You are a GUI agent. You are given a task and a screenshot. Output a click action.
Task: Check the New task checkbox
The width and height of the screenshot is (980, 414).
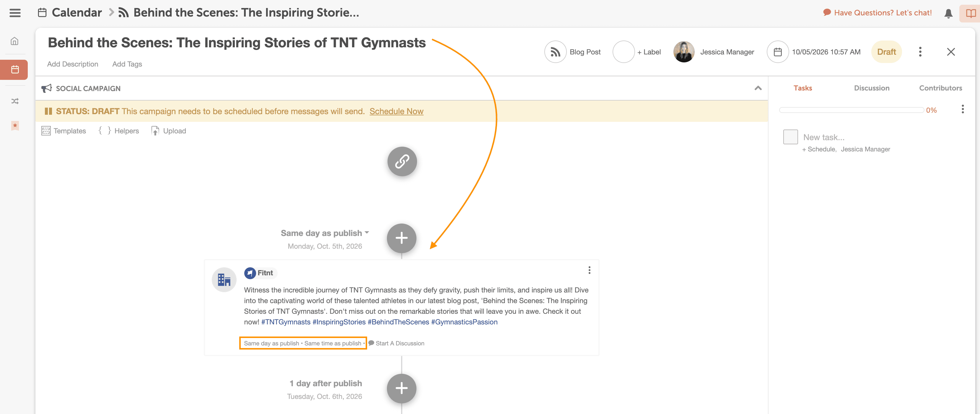coord(790,137)
